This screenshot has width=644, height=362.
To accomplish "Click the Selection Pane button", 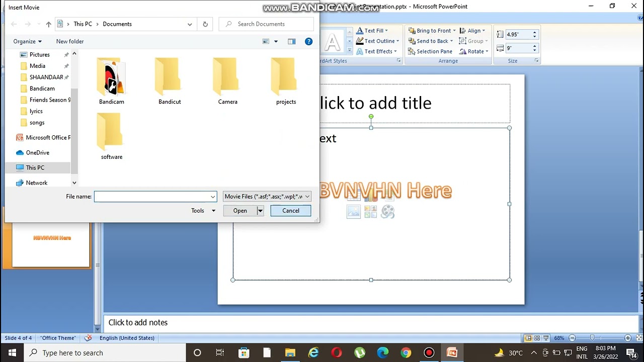I will tap(430, 51).
